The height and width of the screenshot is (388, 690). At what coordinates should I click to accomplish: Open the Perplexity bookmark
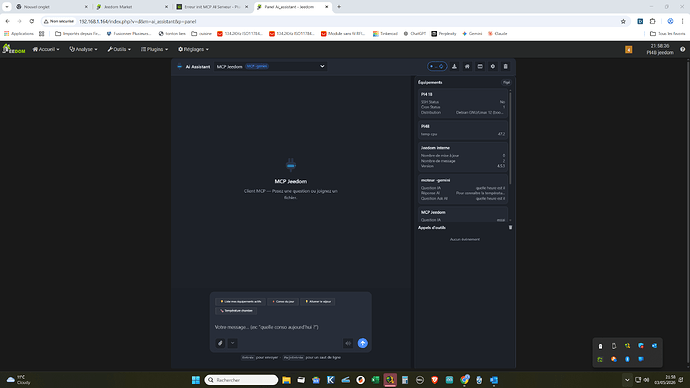pyautogui.click(x=444, y=33)
